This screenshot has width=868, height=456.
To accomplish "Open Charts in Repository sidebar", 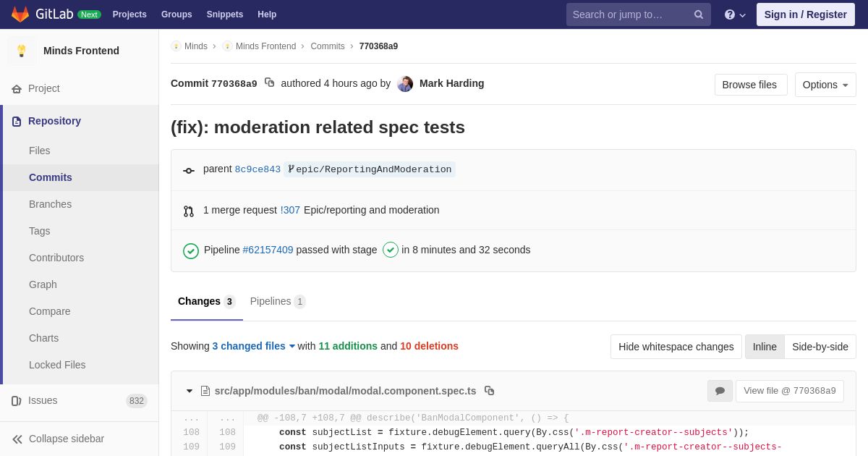I will click(x=81, y=338).
